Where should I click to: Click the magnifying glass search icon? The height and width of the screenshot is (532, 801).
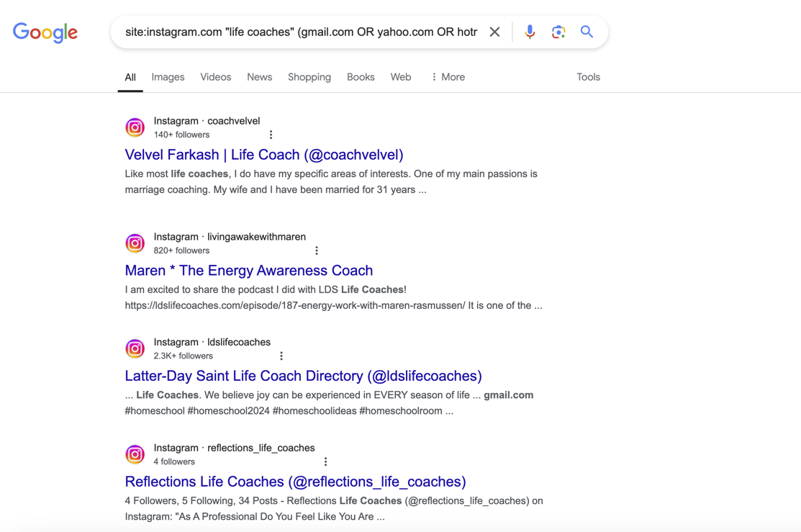(x=587, y=32)
